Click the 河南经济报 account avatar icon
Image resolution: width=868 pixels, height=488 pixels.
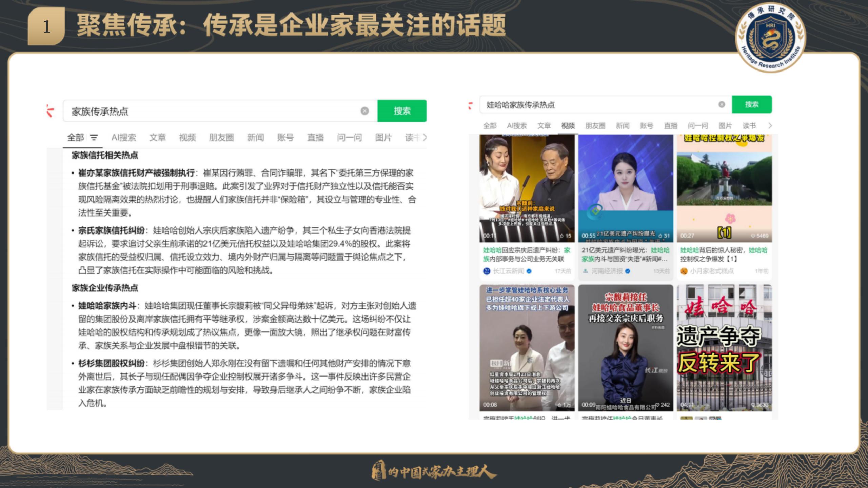point(585,271)
